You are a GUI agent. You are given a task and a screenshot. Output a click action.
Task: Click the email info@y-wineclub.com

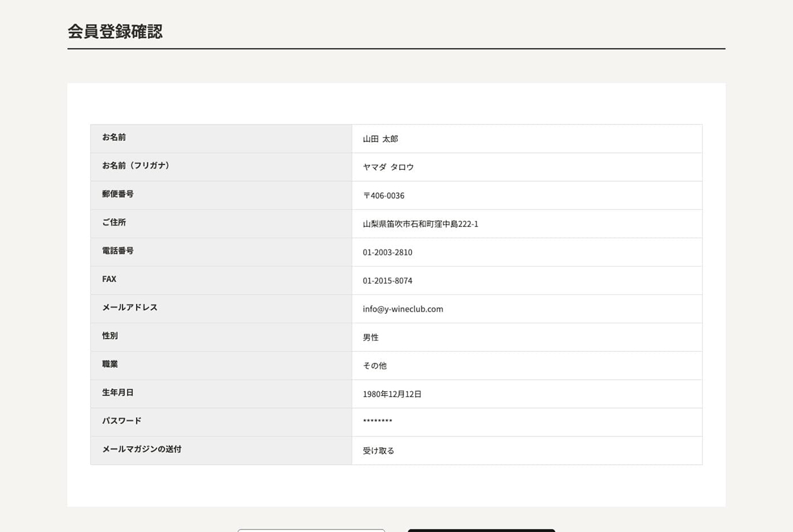tap(403, 309)
